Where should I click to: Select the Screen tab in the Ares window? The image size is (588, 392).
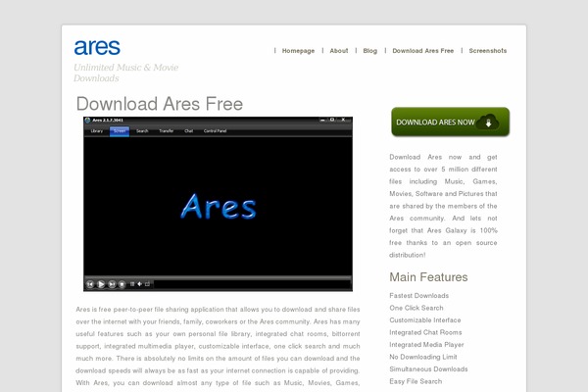point(120,131)
